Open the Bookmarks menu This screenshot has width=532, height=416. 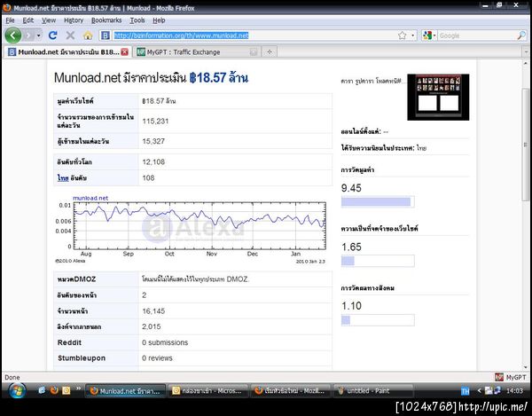(106, 20)
